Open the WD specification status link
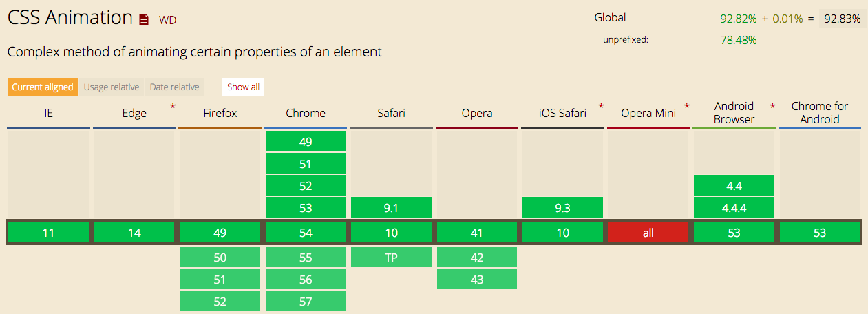This screenshot has width=868, height=314. pos(168,20)
